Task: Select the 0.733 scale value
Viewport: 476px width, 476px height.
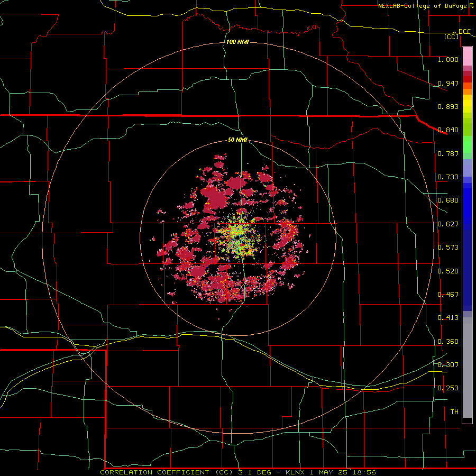Action: coord(448,177)
